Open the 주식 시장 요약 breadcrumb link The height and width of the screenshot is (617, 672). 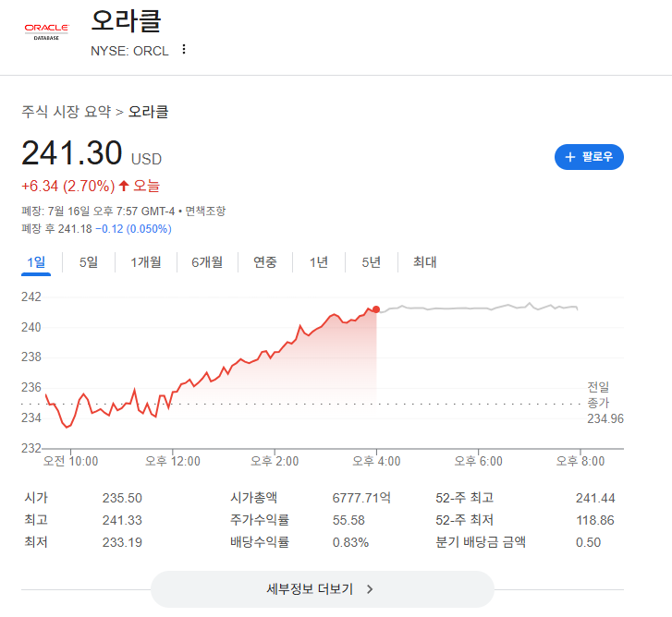click(x=67, y=112)
